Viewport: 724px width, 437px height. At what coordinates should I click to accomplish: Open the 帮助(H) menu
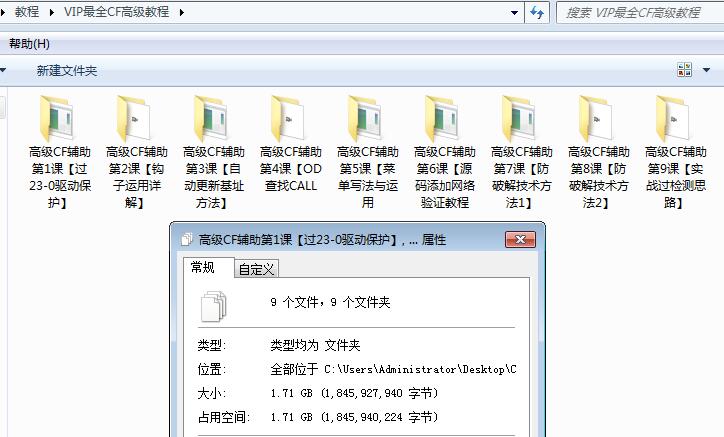coord(29,44)
